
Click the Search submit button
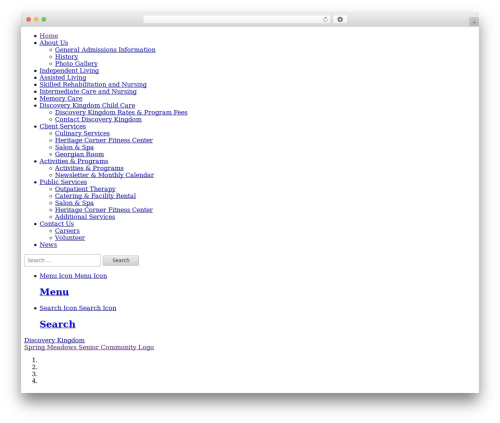tap(121, 260)
